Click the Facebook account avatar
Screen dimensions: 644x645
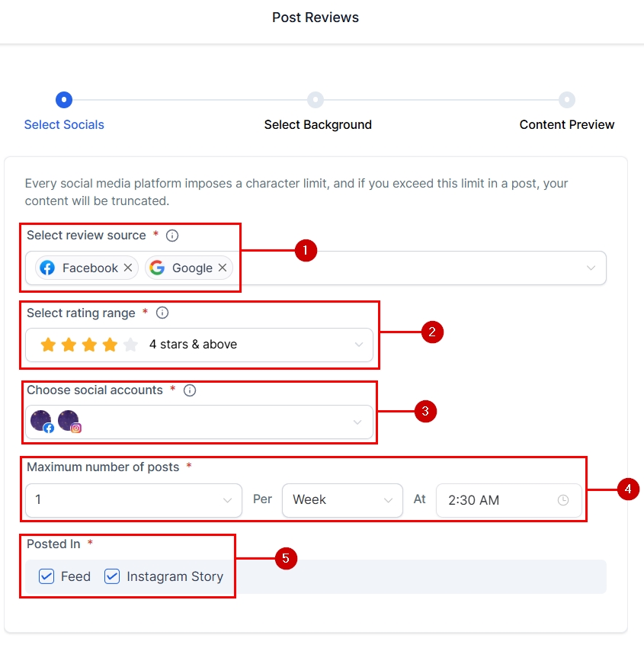click(41, 421)
